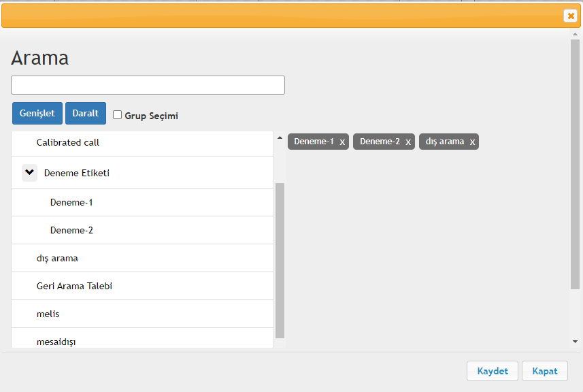Click the dialog scroll-down arrow

(x=576, y=342)
